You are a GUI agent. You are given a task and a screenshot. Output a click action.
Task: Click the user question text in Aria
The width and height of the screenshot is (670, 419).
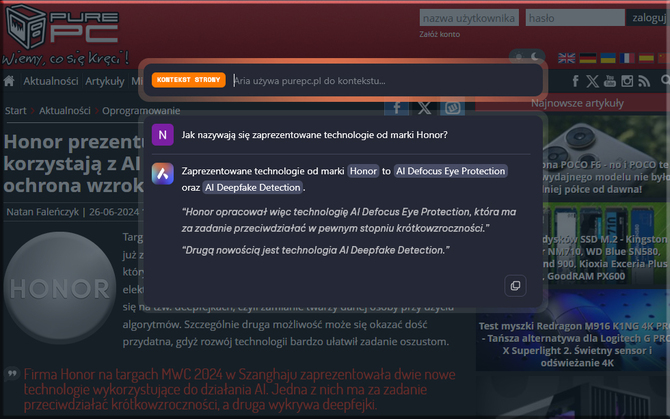coord(314,135)
